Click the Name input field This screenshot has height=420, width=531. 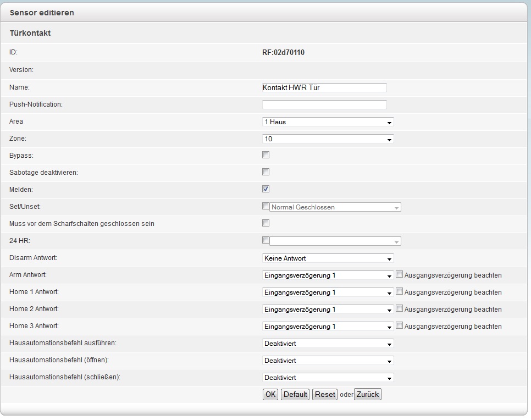324,87
